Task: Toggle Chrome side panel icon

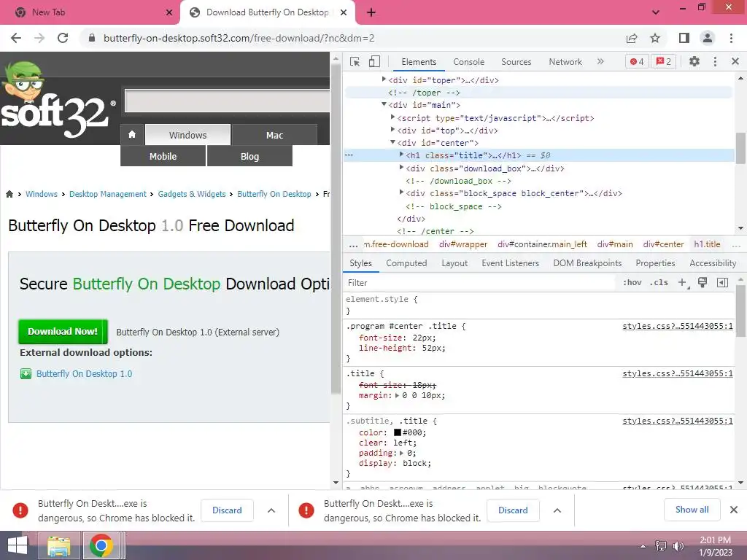Action: tap(684, 38)
